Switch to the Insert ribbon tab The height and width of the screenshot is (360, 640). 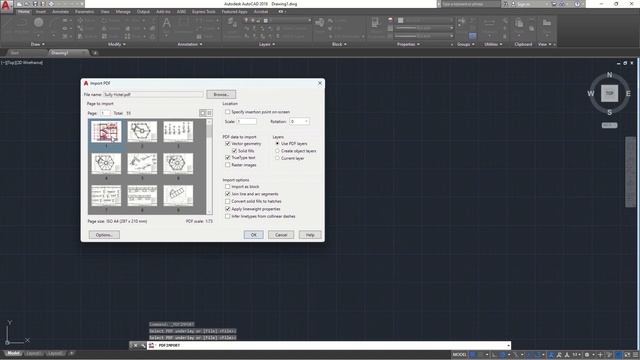pyautogui.click(x=41, y=12)
